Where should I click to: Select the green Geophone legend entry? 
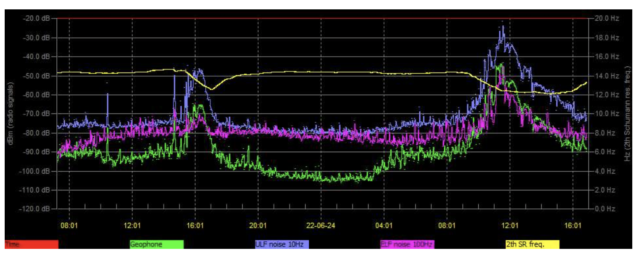pos(156,244)
